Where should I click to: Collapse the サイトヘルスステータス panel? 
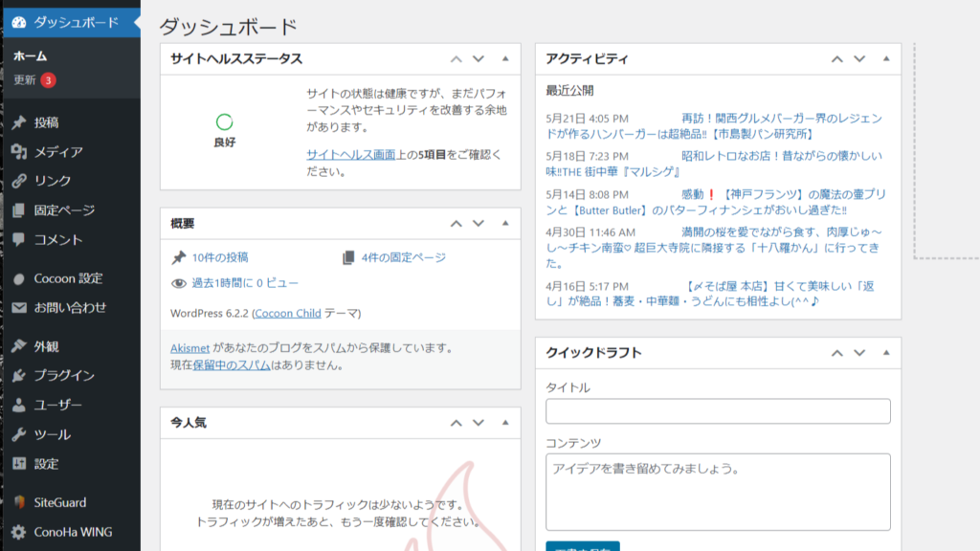point(505,58)
